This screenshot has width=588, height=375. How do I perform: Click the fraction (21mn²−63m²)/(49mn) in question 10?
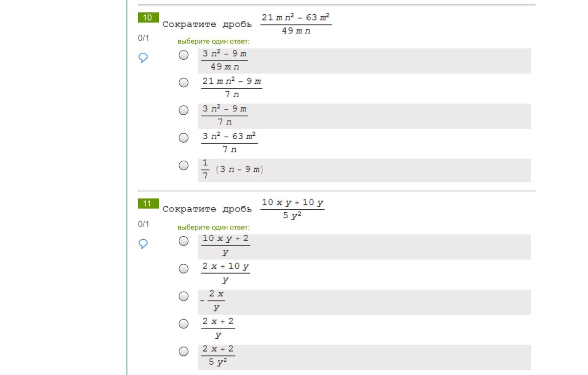tap(296, 24)
